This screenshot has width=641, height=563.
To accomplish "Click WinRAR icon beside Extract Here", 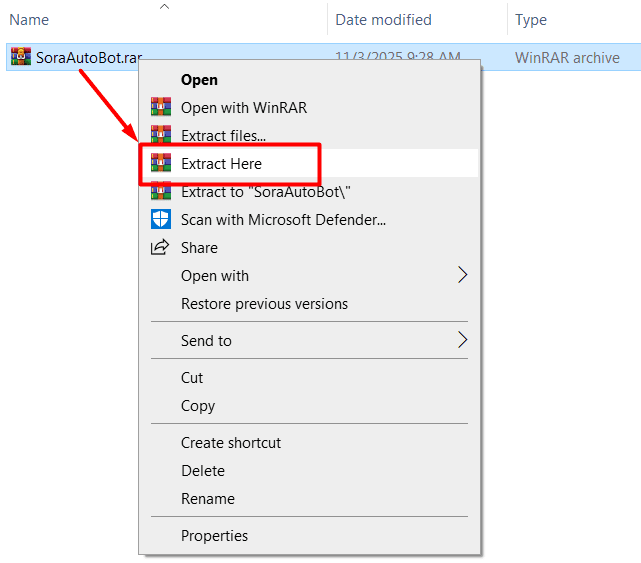I will coord(161,162).
